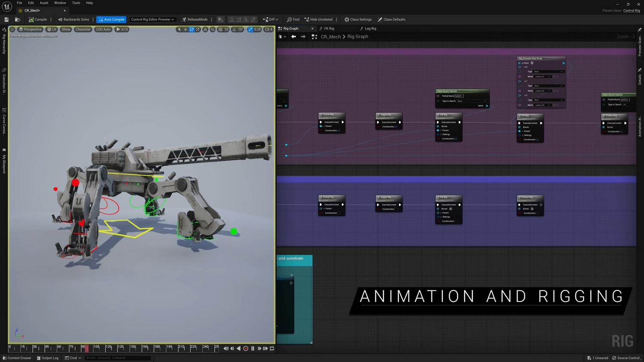The height and width of the screenshot is (362, 644).
Task: Select the rotate transform tool in viewport
Action: tap(191, 30)
